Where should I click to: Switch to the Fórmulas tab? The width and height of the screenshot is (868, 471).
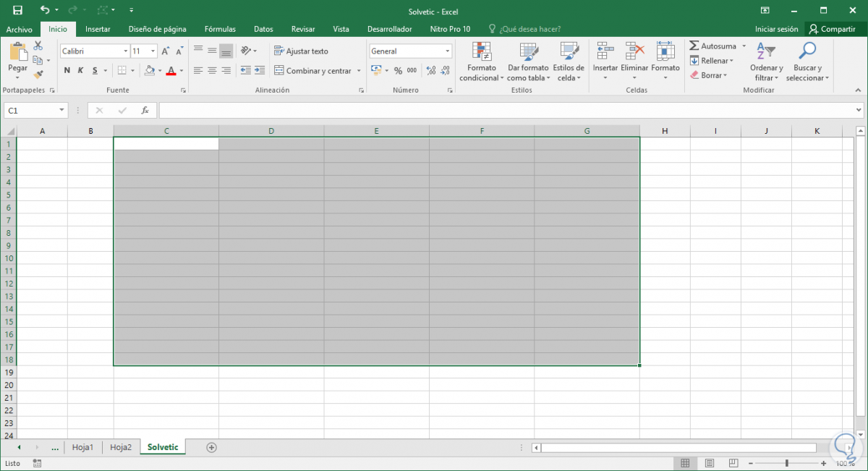(220, 29)
